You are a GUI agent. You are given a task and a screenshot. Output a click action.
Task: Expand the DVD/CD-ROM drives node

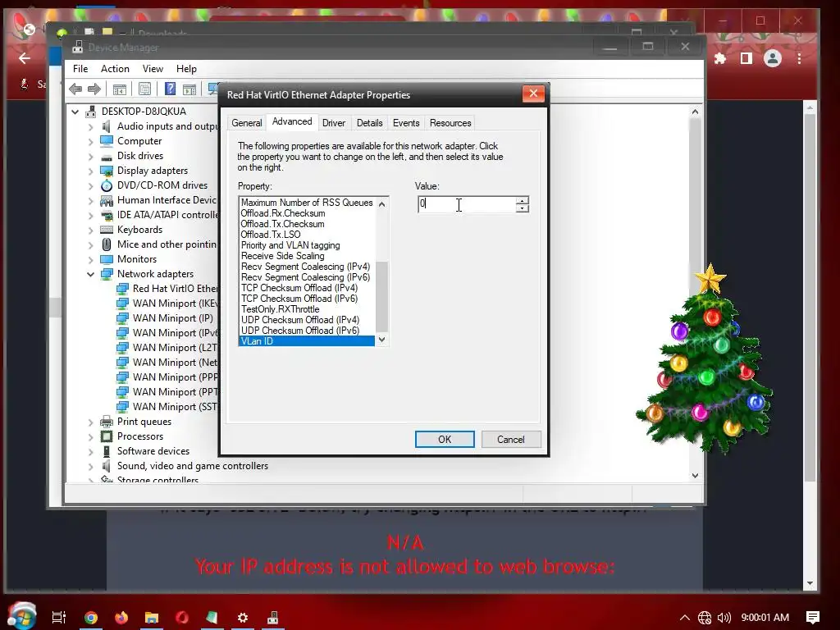pyautogui.click(x=90, y=186)
